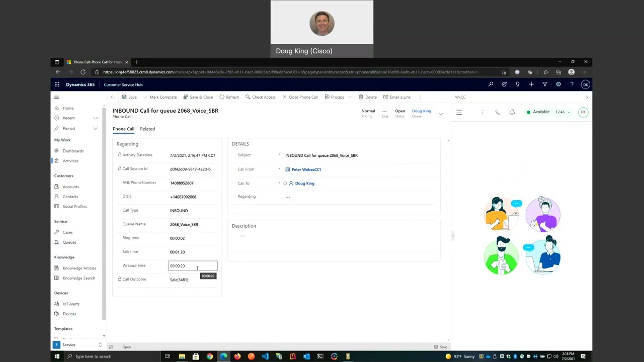This screenshot has height=362, width=644.
Task: Click Email a Link command
Action: 397,97
